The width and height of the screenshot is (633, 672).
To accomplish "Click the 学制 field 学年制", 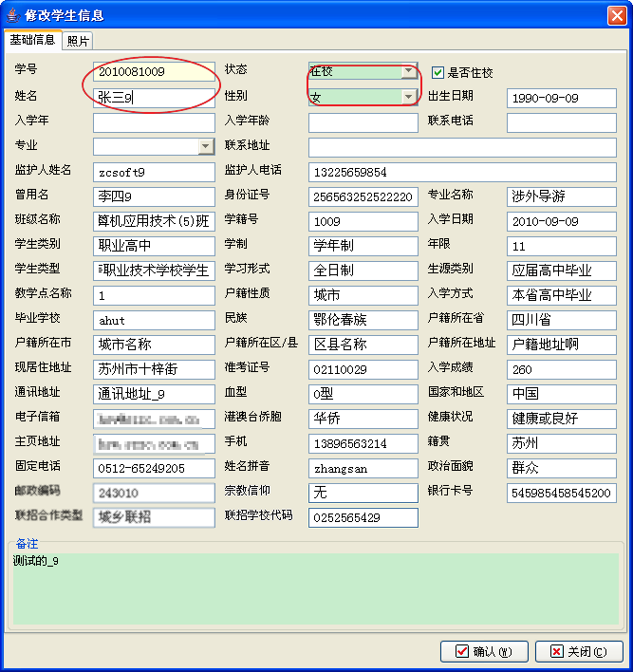I will click(x=363, y=246).
